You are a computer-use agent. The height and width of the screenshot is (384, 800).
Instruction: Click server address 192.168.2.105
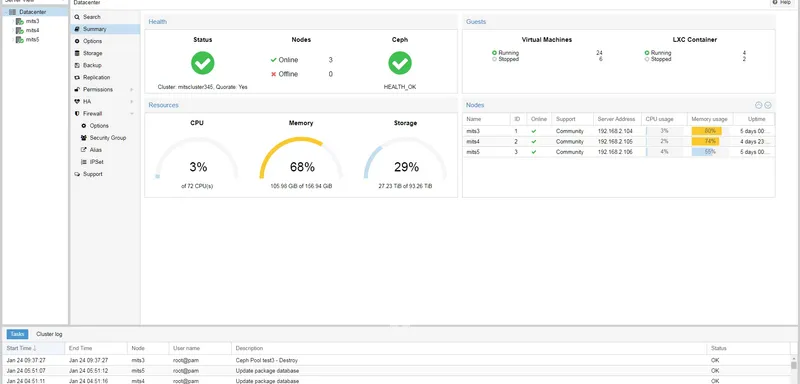click(x=615, y=142)
